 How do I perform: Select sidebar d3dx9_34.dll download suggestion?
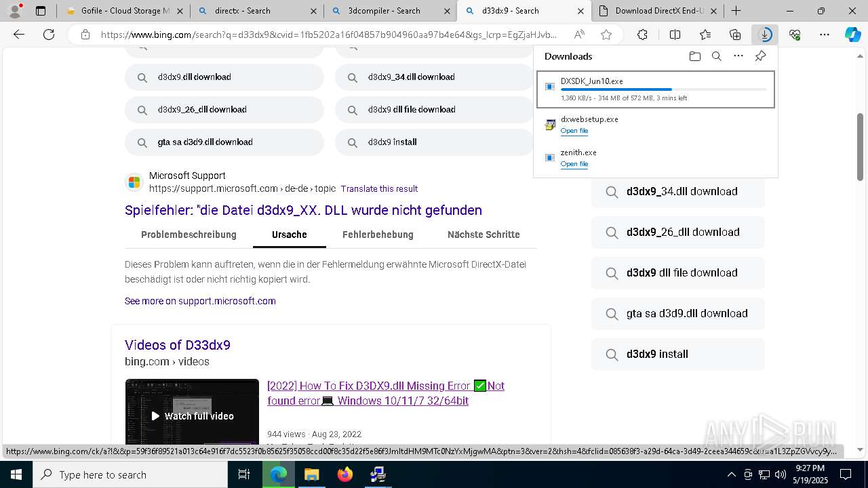(x=678, y=192)
